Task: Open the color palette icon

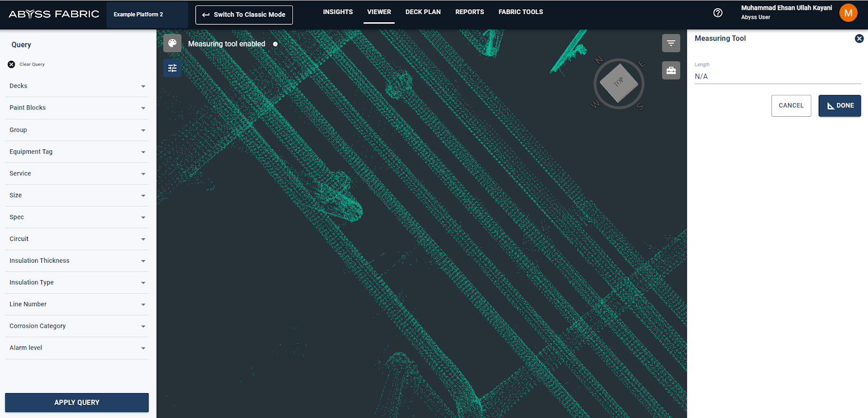Action: pos(172,43)
